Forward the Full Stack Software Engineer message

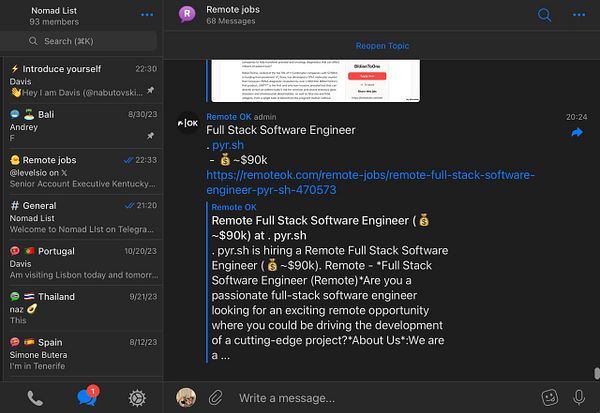[x=577, y=132]
